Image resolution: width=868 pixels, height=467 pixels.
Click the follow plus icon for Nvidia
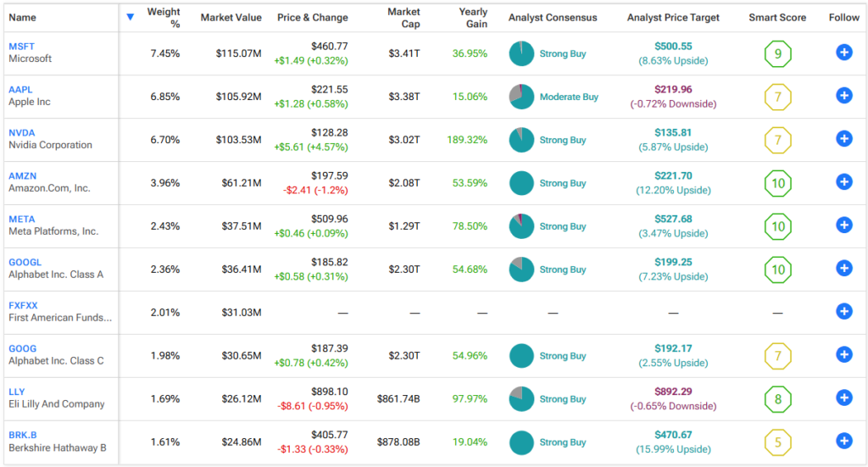[843, 139]
